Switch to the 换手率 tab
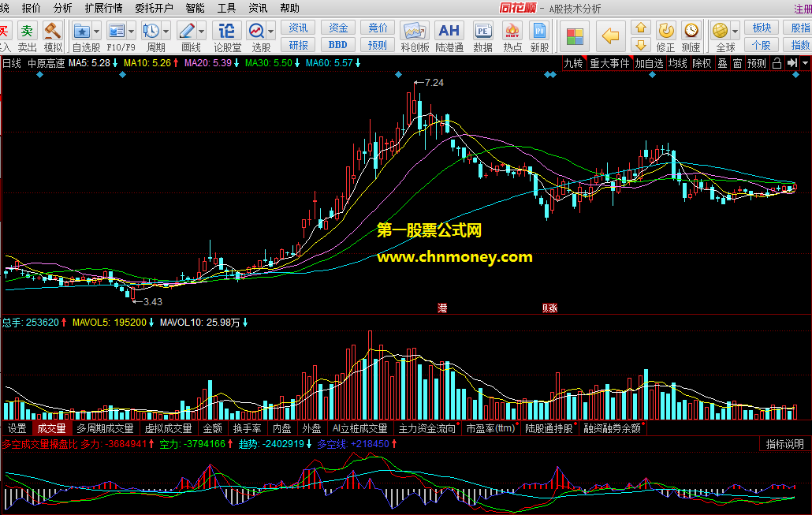Screen dimensions: 812x515 point(247,428)
